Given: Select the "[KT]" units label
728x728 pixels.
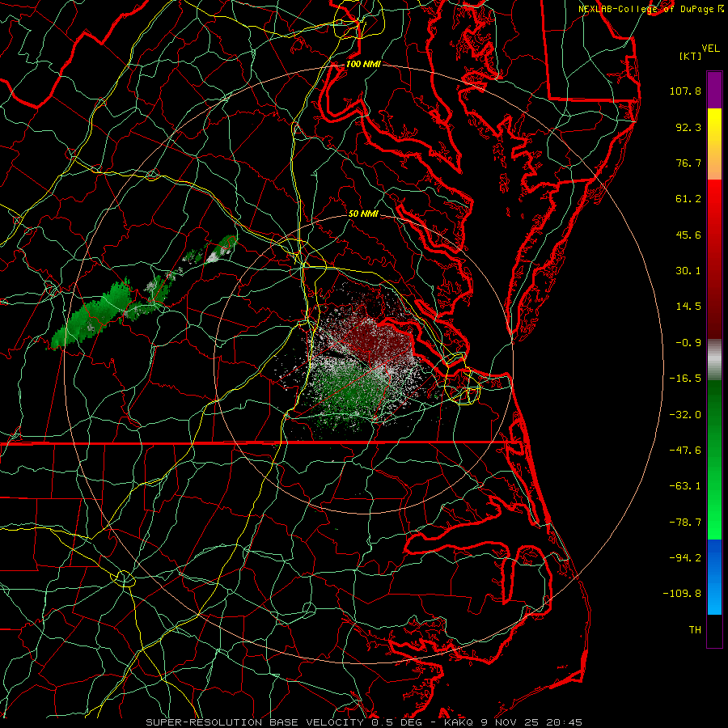Looking at the screenshot, I should click(x=691, y=56).
